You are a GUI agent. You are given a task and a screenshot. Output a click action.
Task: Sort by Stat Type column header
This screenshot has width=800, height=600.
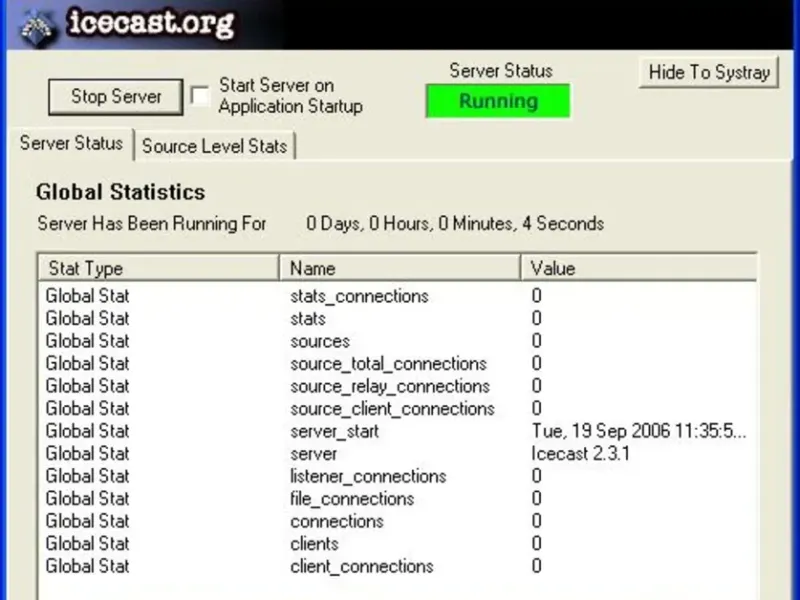(159, 268)
